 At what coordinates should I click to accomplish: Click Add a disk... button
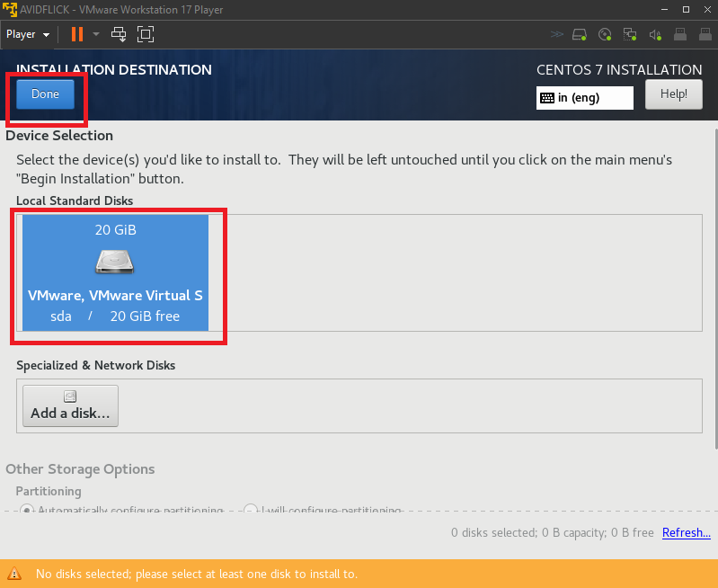pos(70,405)
